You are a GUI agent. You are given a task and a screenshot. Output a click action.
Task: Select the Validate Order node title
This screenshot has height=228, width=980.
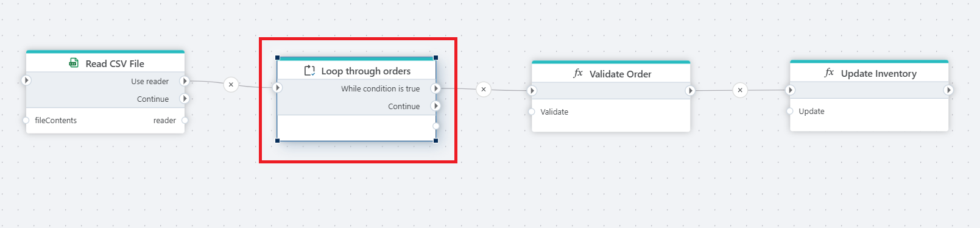pos(620,74)
